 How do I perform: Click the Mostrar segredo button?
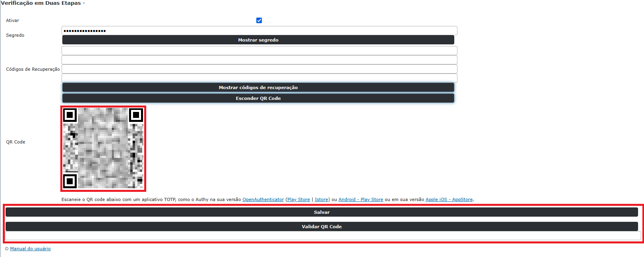pos(258,40)
